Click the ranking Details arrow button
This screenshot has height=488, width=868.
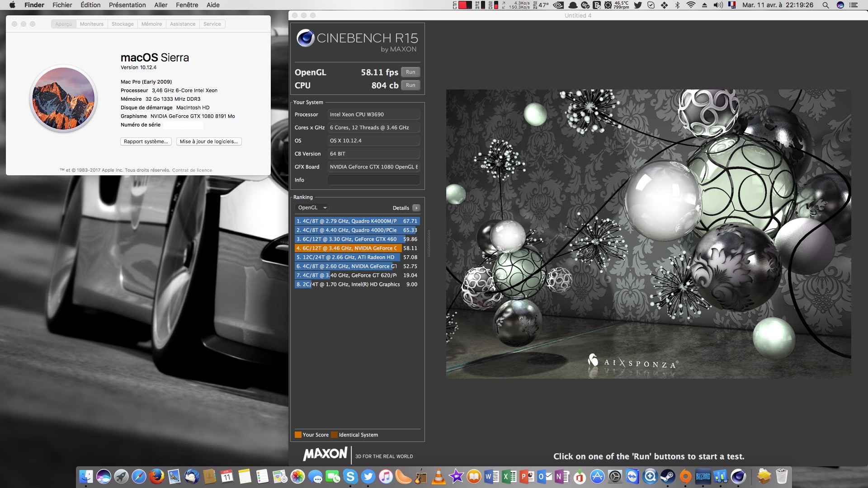click(416, 208)
